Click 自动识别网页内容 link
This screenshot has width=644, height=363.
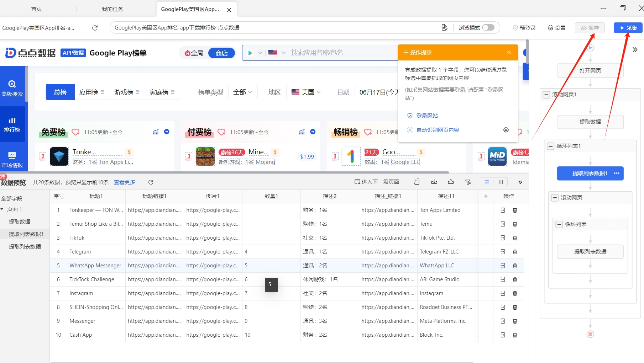click(438, 130)
